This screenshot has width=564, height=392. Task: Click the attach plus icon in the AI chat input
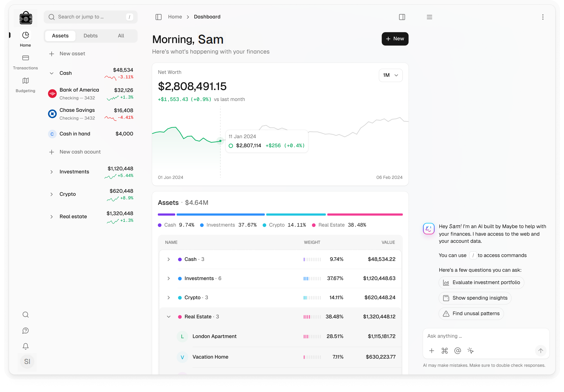pos(432,351)
